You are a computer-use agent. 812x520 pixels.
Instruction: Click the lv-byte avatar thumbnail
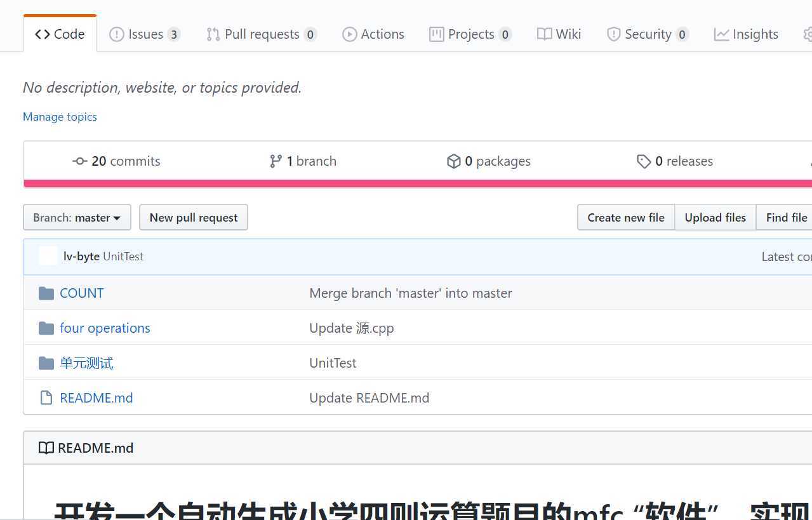click(x=48, y=256)
